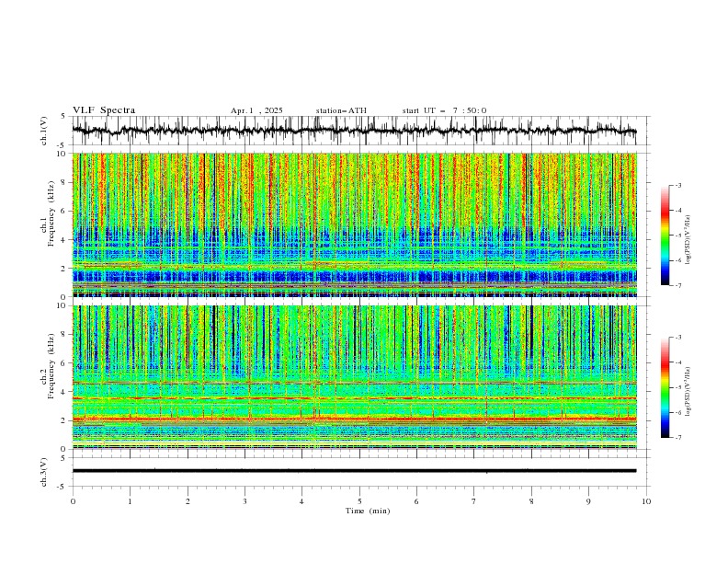Click the time axis tick label '7'
This screenshot has height=563, width=728.
[474, 501]
